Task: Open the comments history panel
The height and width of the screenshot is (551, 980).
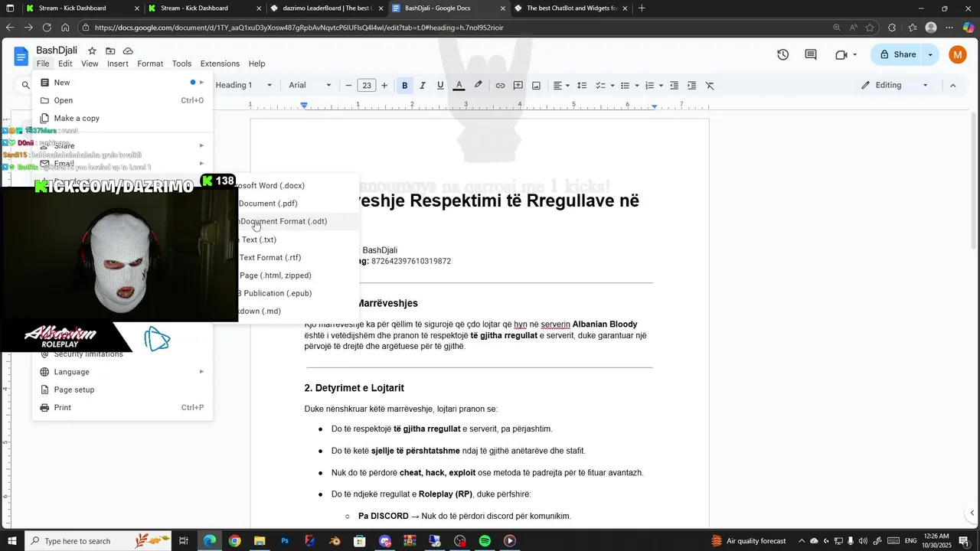Action: 811,54
